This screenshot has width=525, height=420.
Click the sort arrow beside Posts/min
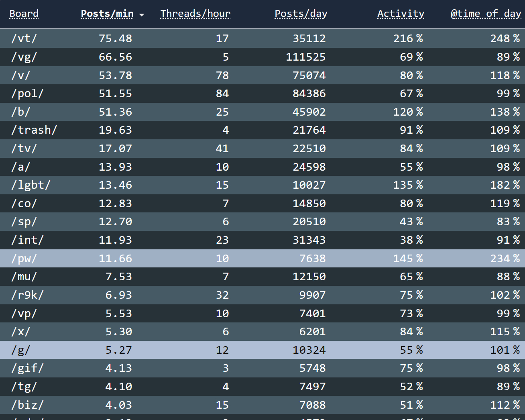[142, 15]
